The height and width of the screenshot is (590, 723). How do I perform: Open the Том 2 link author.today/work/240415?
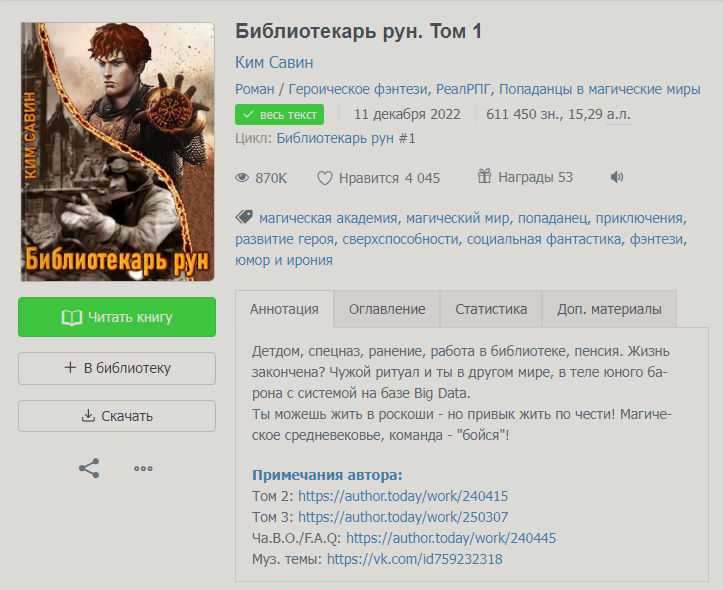(x=403, y=496)
